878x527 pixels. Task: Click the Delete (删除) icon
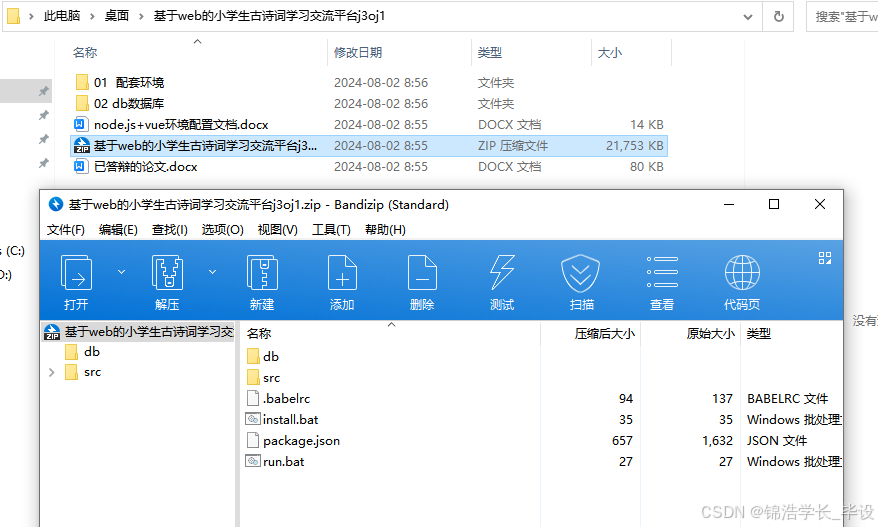point(422,273)
